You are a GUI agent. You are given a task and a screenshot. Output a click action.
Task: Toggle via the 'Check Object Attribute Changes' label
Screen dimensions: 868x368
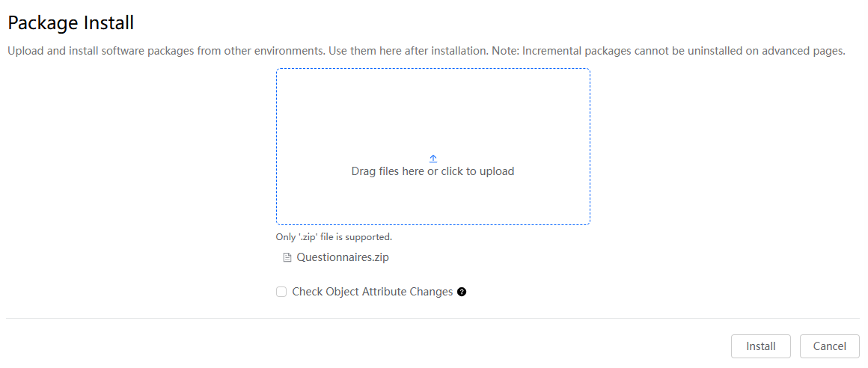[373, 292]
